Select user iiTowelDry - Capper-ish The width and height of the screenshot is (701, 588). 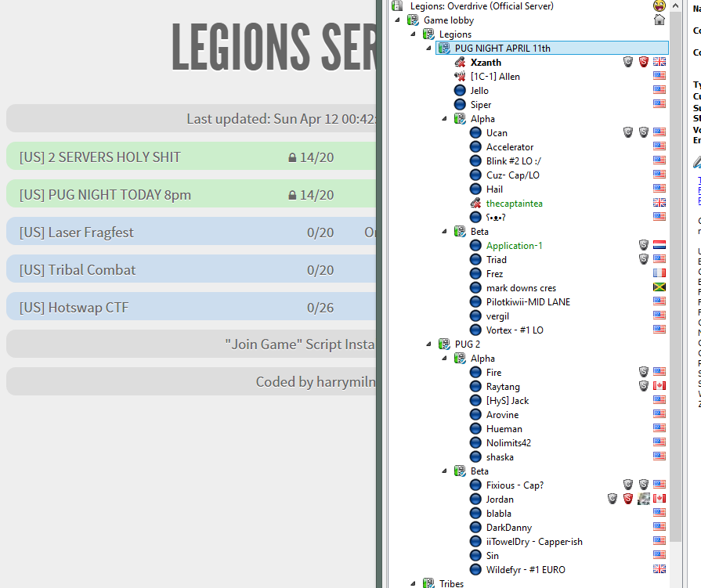pos(534,542)
